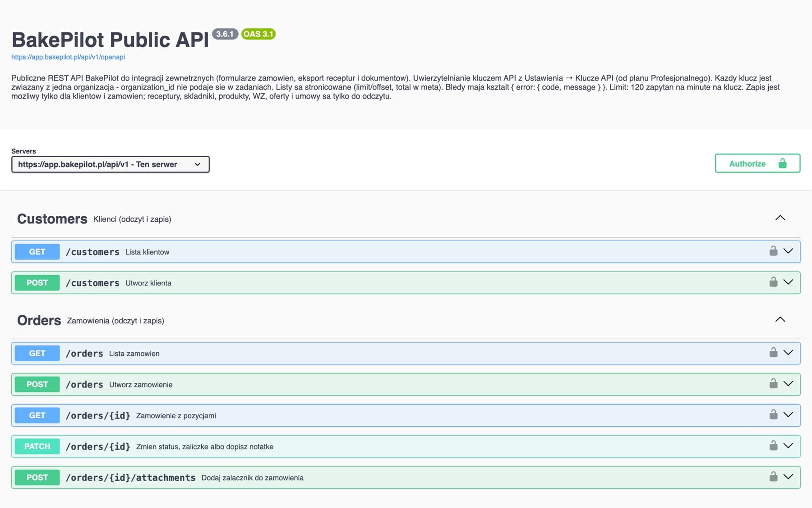The height and width of the screenshot is (508, 812).
Task: Click the lock icon on GET /orders/{id} row
Action: 773,415
